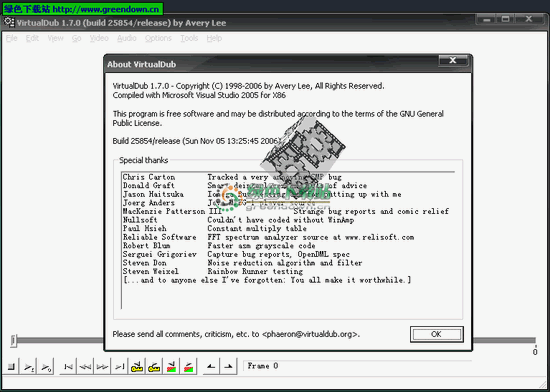The height and width of the screenshot is (392, 550).
Task: Step forward one frame
Action: 102,367
